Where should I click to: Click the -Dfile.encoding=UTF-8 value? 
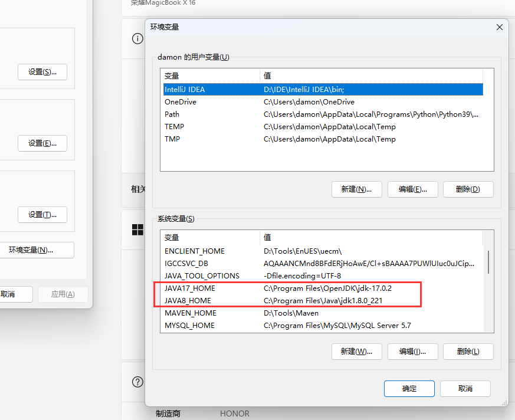[302, 276]
